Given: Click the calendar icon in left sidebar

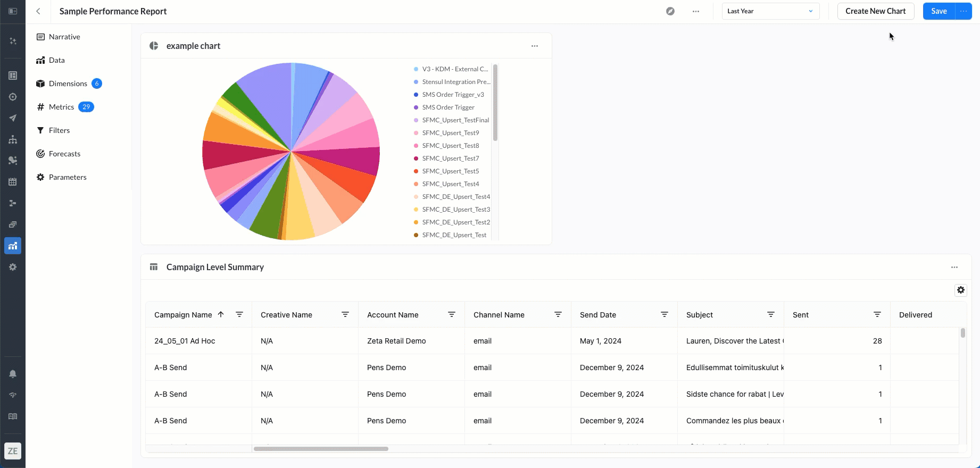Looking at the screenshot, I should (13, 182).
